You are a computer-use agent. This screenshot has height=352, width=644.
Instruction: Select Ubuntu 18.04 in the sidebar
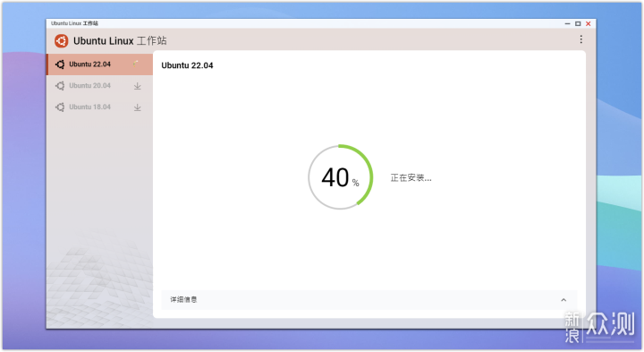(x=100, y=107)
